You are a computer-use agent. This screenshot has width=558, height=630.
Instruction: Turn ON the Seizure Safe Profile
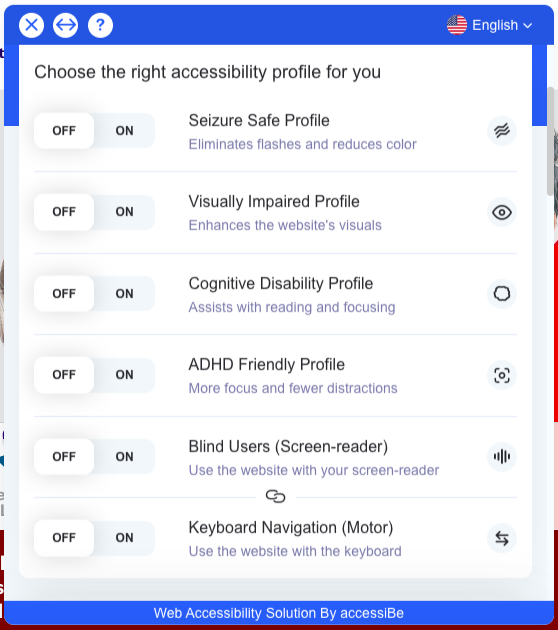tap(125, 131)
